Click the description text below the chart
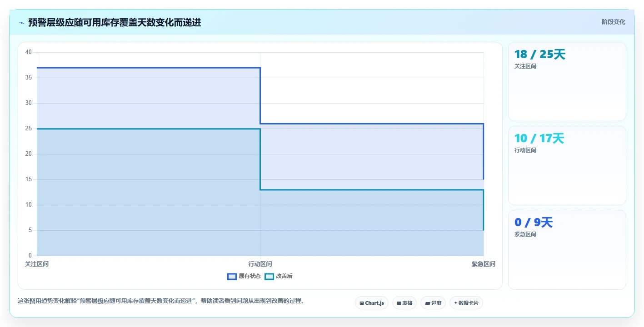 click(x=161, y=301)
